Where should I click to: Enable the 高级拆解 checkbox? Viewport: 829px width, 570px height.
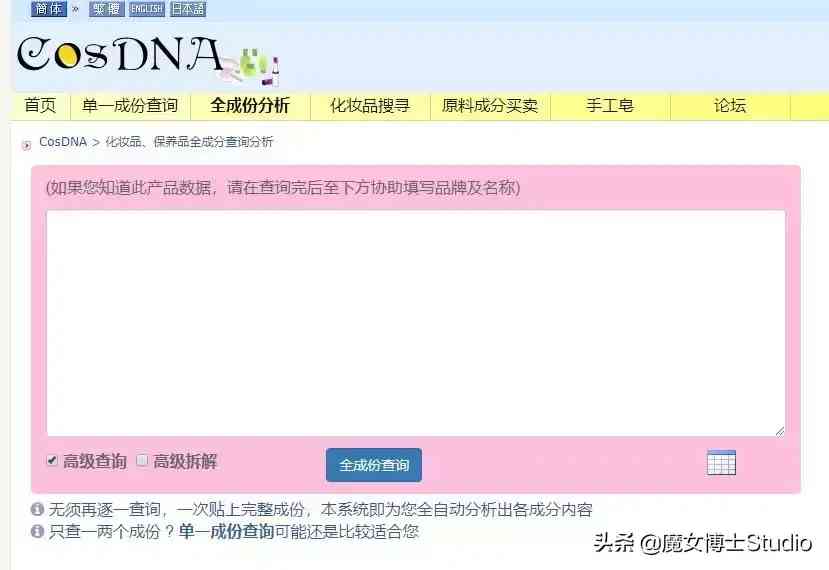142,460
